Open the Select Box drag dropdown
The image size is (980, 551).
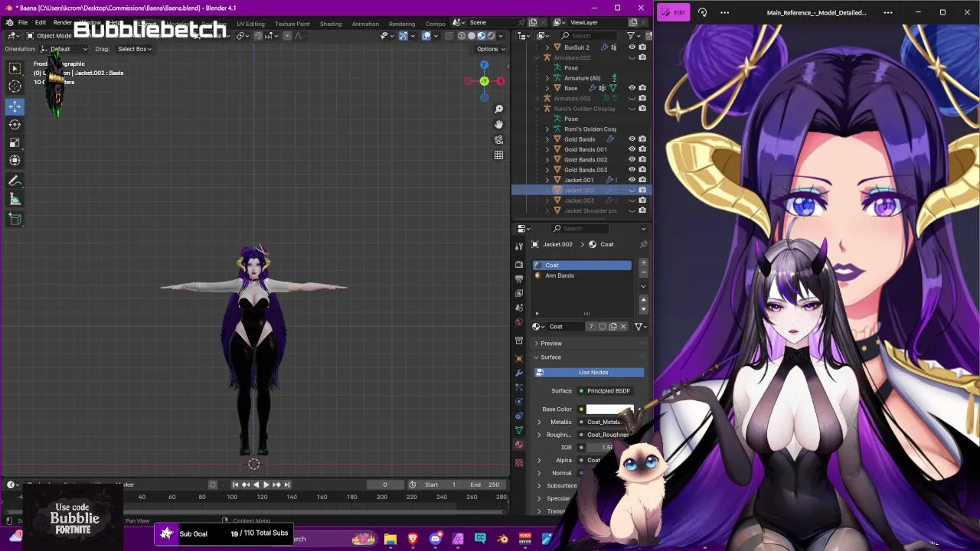click(135, 49)
